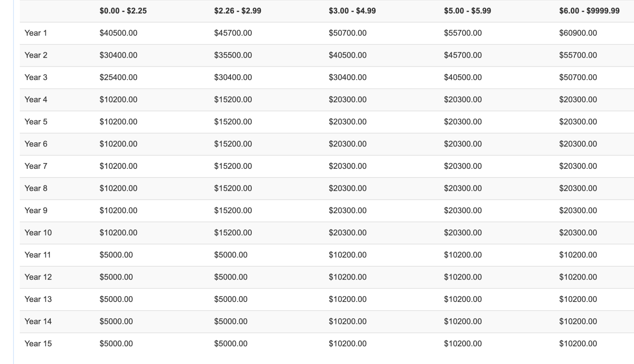Click the $35500.00 cell in Year 2
The image size is (634, 364).
coord(233,55)
